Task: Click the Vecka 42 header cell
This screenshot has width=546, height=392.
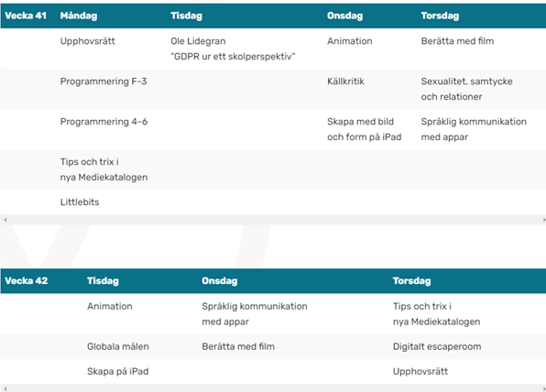Action: [27, 281]
